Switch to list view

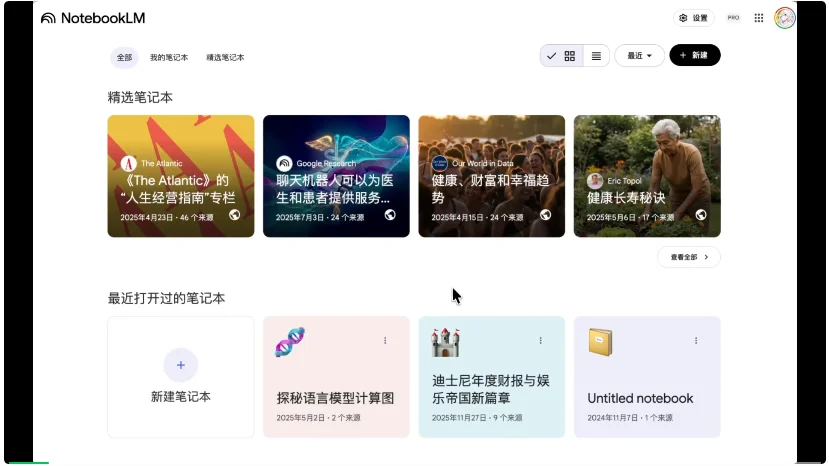coord(596,56)
